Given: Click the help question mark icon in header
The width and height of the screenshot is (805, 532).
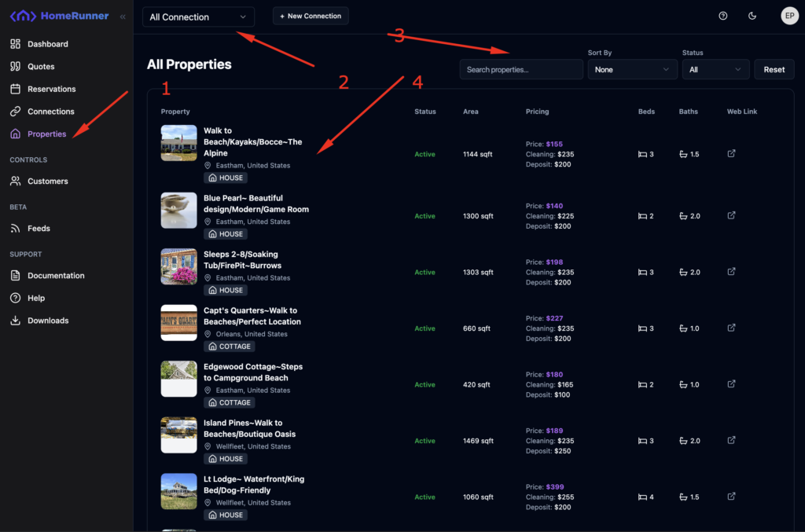Looking at the screenshot, I should point(723,17).
